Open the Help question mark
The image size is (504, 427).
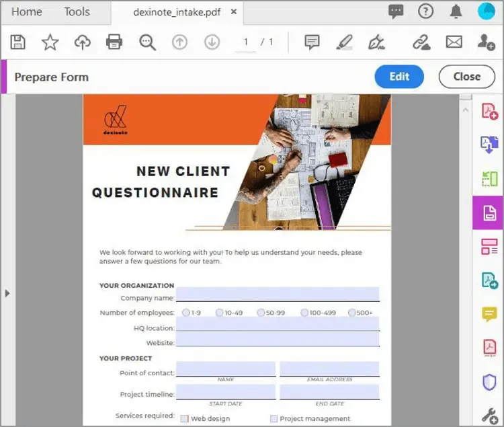click(425, 11)
